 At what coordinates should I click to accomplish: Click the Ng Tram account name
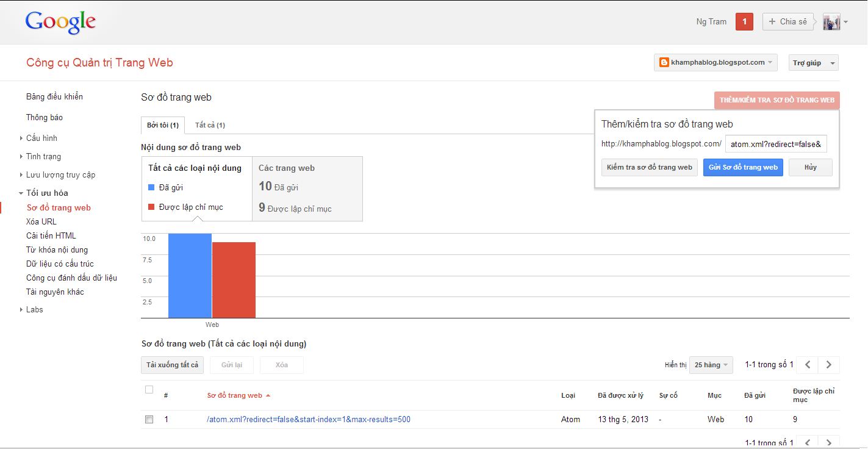[711, 21]
